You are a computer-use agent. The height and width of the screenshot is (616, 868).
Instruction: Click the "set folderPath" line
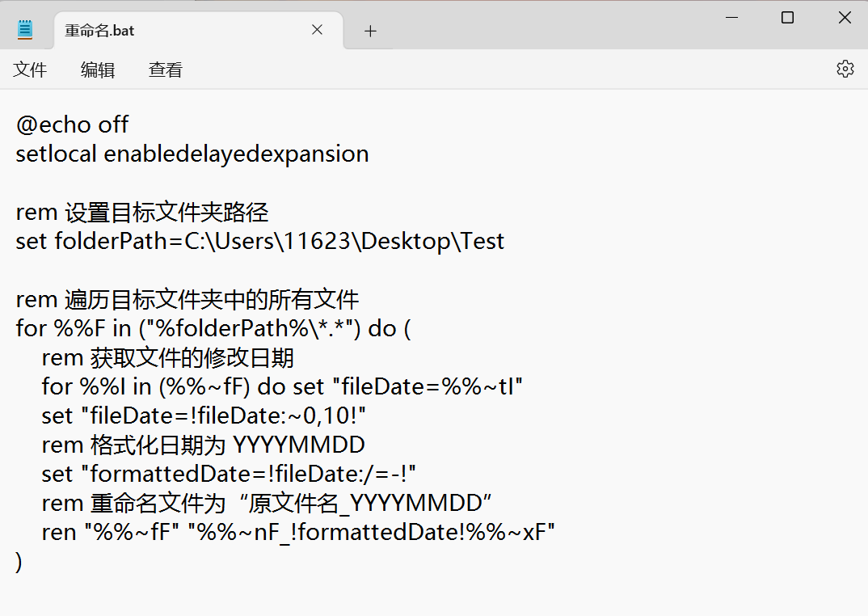point(259,241)
